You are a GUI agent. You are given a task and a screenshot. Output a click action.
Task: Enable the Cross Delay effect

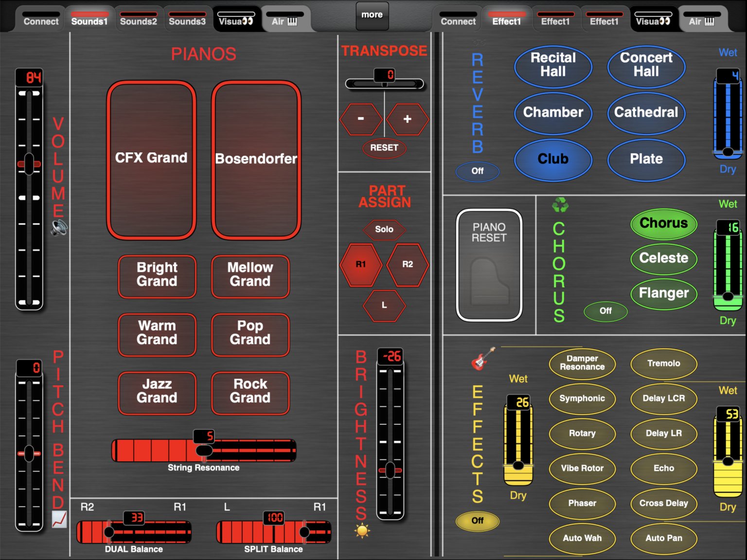(x=664, y=504)
